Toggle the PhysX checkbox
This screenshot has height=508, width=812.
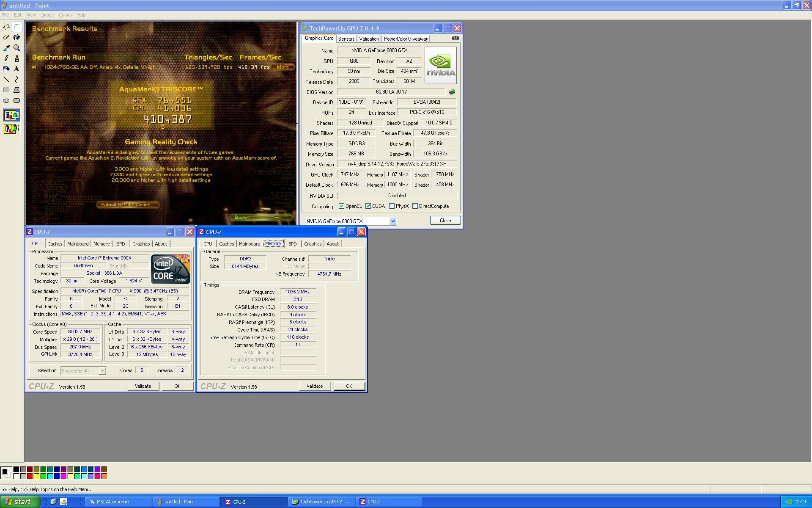click(x=392, y=206)
